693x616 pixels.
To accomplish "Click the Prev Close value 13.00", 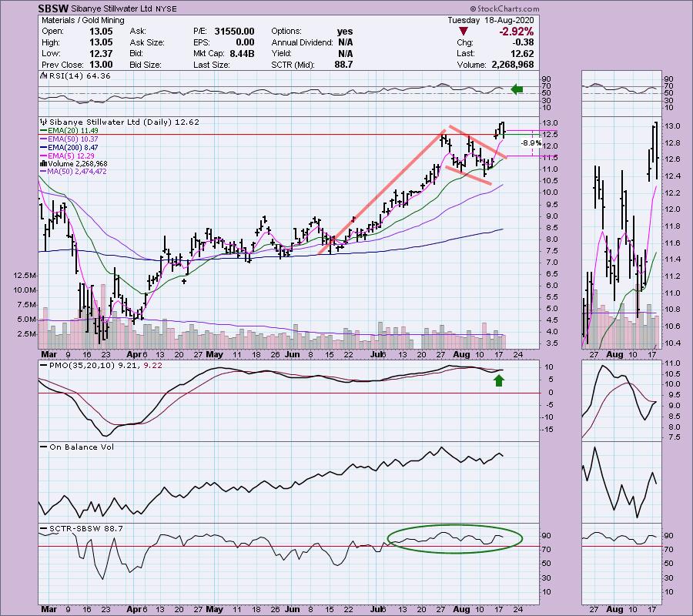I will pyautogui.click(x=101, y=65).
